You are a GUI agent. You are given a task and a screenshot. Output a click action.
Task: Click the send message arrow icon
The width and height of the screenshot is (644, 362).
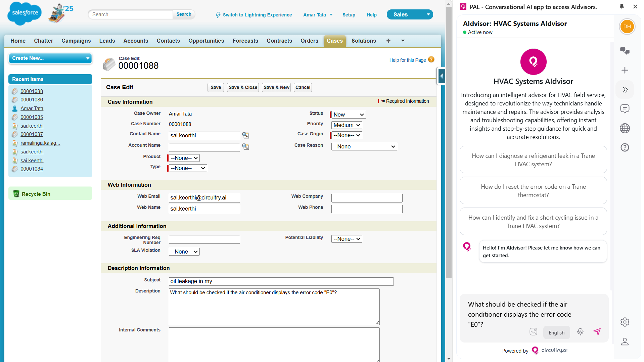point(597,332)
